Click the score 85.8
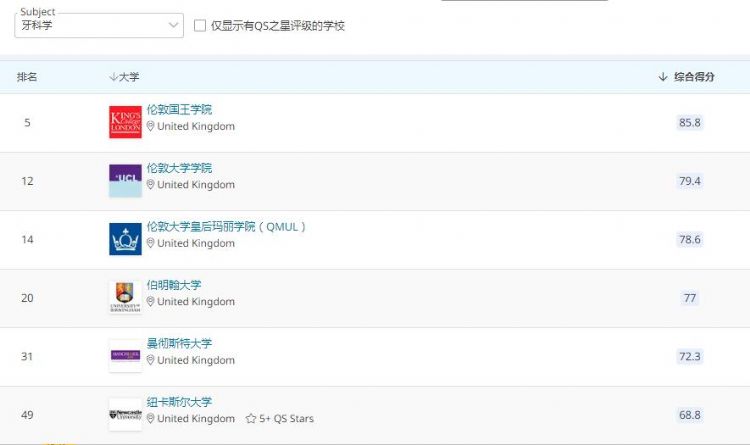The image size is (750, 445). pos(690,122)
